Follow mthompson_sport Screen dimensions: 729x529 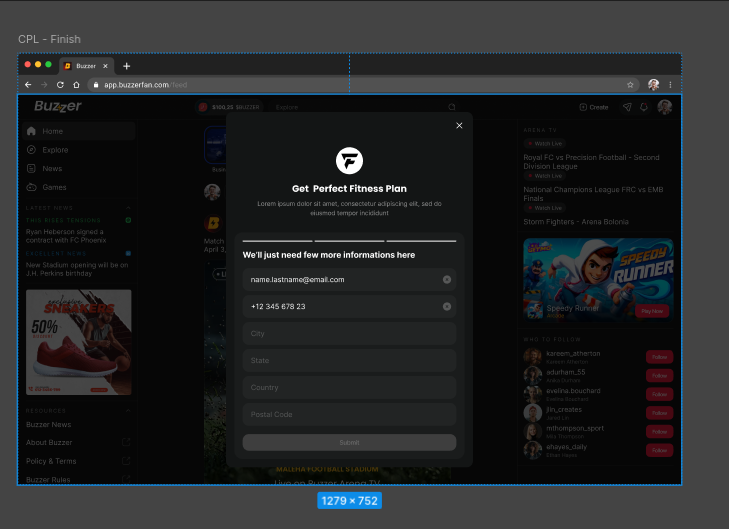(659, 431)
